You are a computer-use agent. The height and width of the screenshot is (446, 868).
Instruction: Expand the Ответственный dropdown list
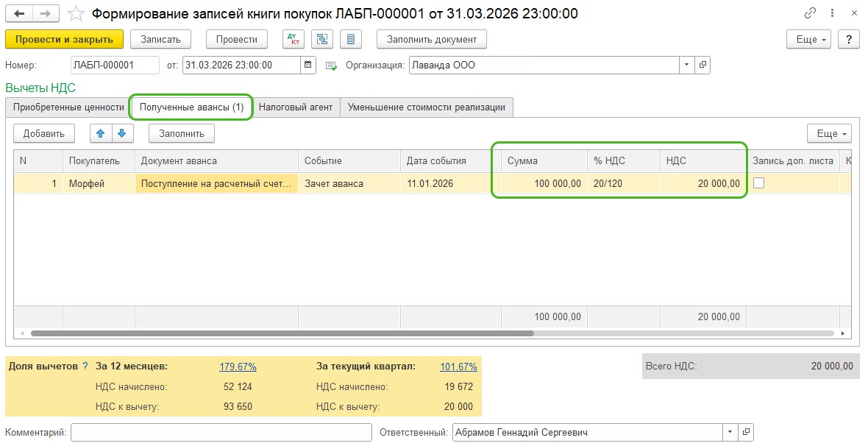[730, 432]
